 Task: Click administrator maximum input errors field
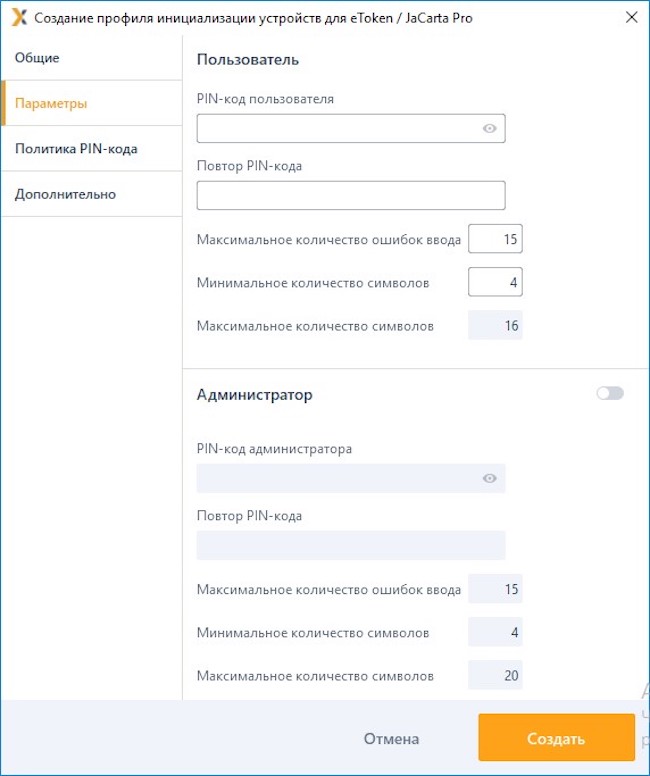(x=495, y=589)
